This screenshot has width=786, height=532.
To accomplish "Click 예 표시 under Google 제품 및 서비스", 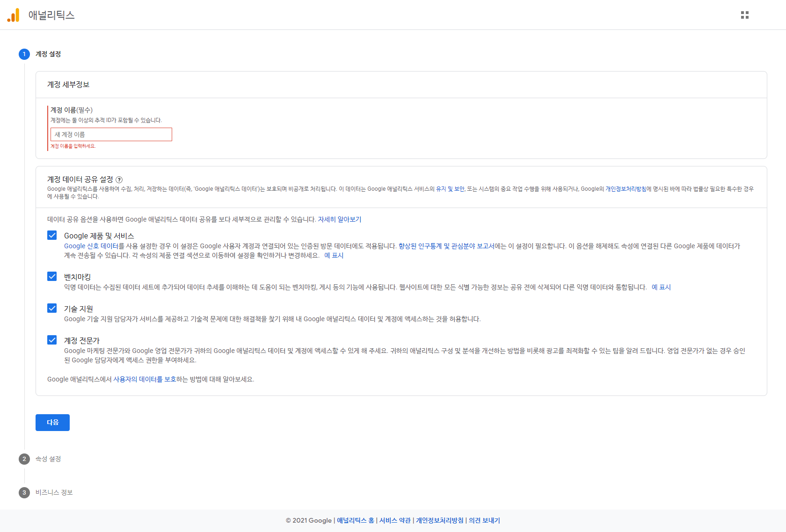I will (334, 255).
